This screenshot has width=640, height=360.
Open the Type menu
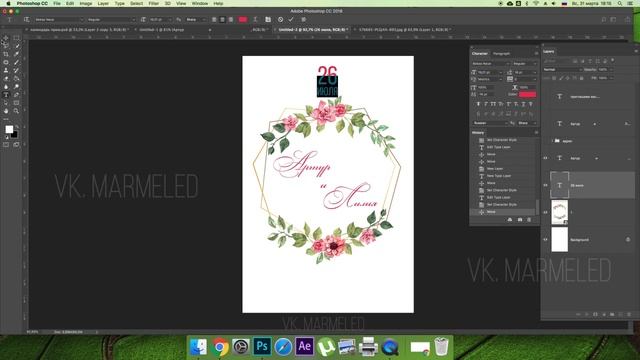pyautogui.click(x=120, y=3)
